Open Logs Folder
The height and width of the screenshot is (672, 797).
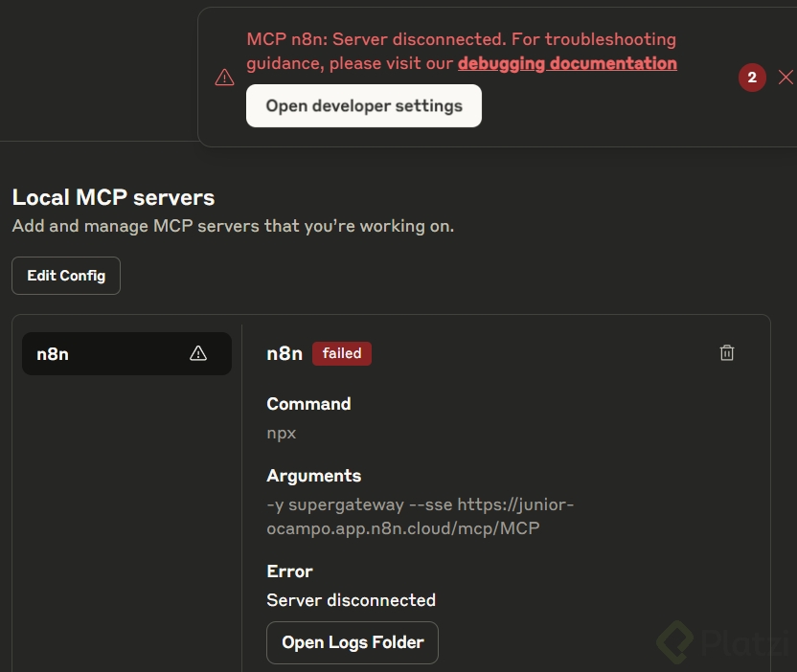[x=353, y=642]
